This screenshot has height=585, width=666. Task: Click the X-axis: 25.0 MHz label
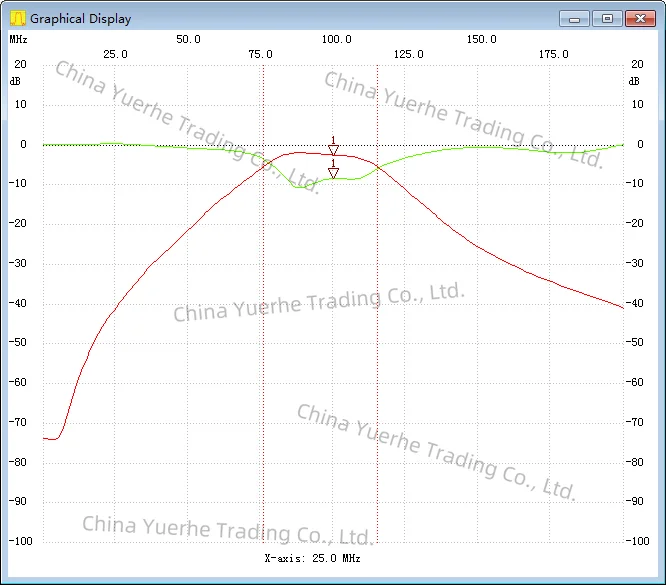(312, 558)
